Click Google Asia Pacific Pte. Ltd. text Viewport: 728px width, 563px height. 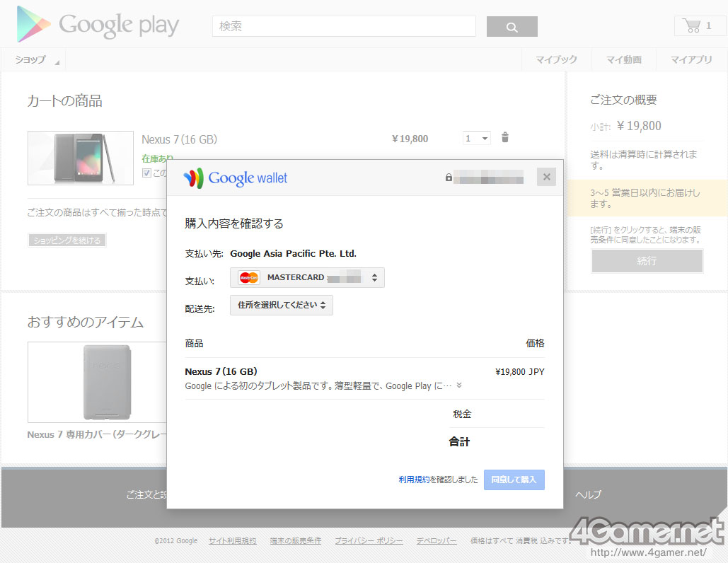293,253
